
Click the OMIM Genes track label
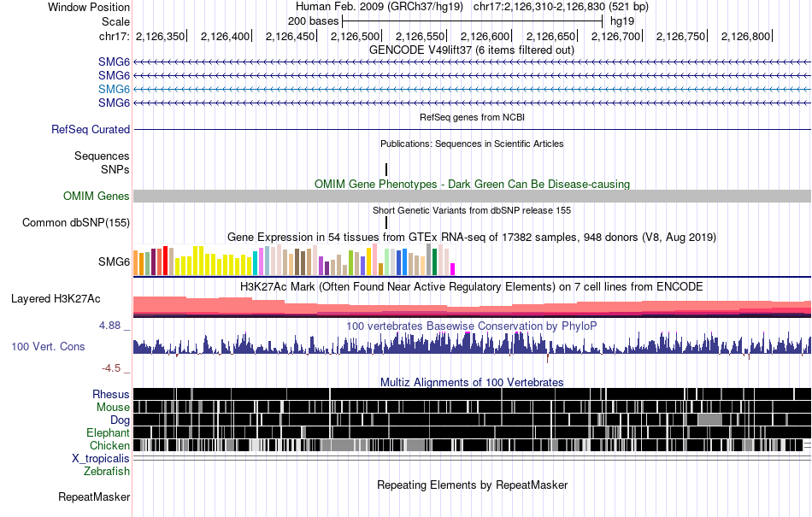click(x=97, y=197)
